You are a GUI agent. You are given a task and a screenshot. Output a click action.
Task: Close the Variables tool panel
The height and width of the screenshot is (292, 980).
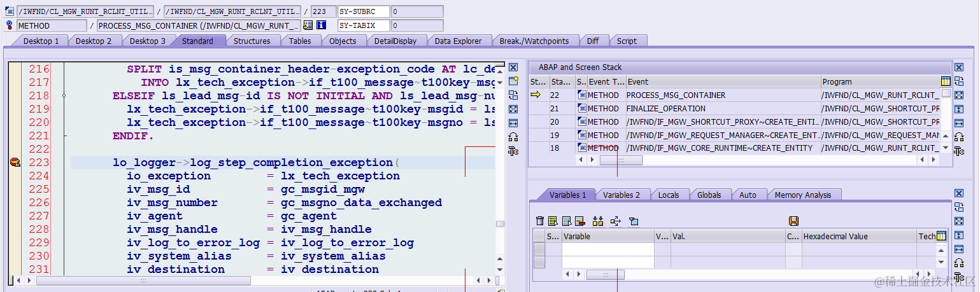[x=960, y=193]
